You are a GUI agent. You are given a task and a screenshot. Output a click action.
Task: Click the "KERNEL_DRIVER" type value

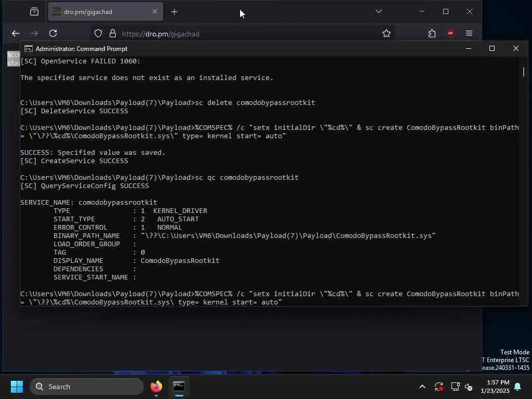(180, 211)
